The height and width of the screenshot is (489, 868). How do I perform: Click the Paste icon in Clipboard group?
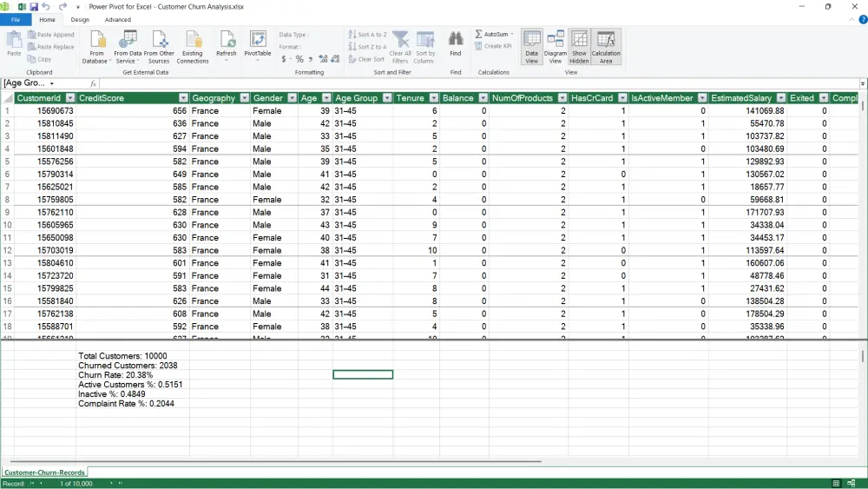click(14, 43)
